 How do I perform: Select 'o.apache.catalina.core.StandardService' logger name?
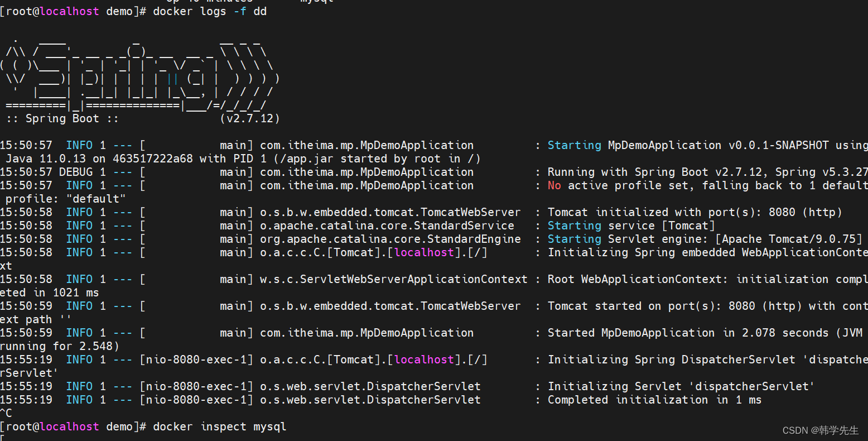[387, 226]
